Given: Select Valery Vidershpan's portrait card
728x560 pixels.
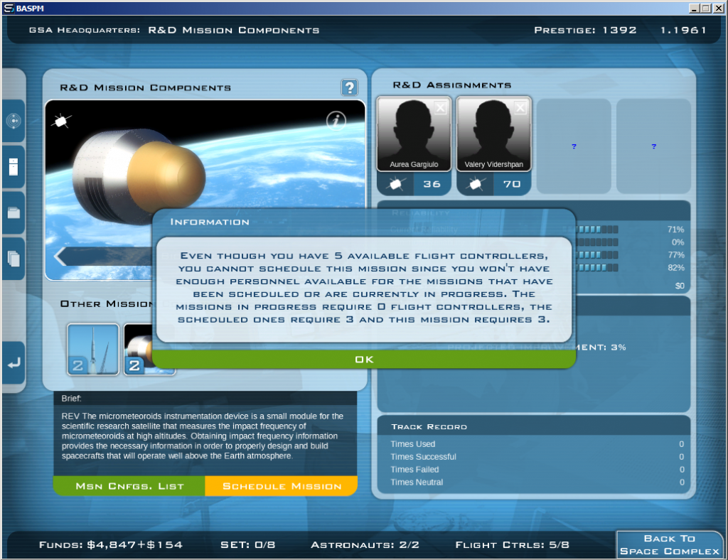Looking at the screenshot, I should [x=493, y=134].
